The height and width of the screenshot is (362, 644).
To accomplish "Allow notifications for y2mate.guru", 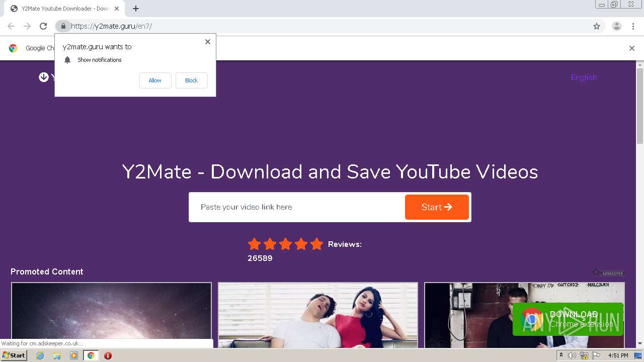I will pos(155,80).
